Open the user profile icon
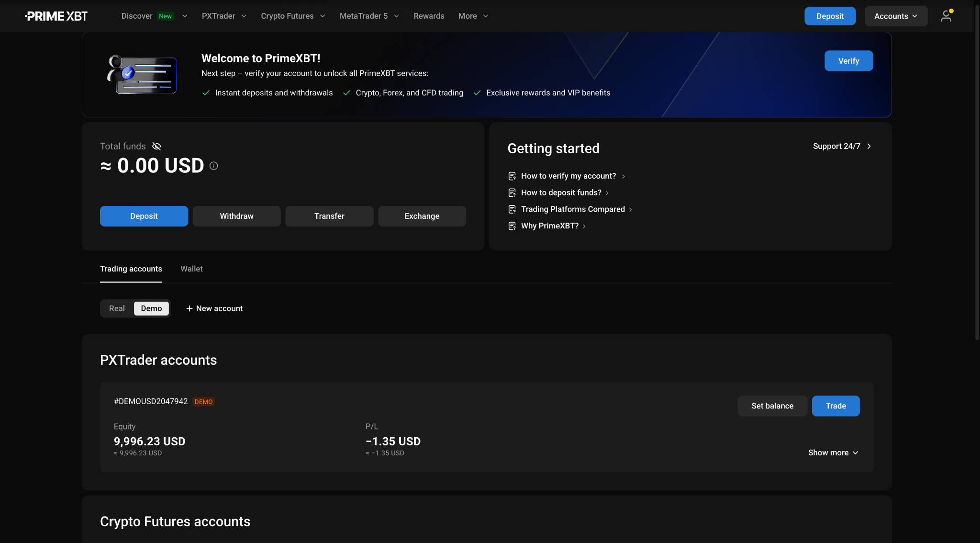980x543 pixels. coord(947,16)
